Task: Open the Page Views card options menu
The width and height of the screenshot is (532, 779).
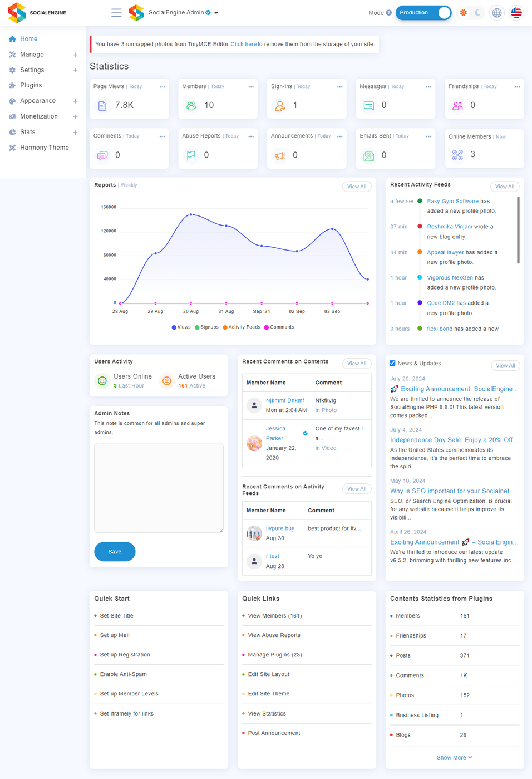Action: [162, 87]
